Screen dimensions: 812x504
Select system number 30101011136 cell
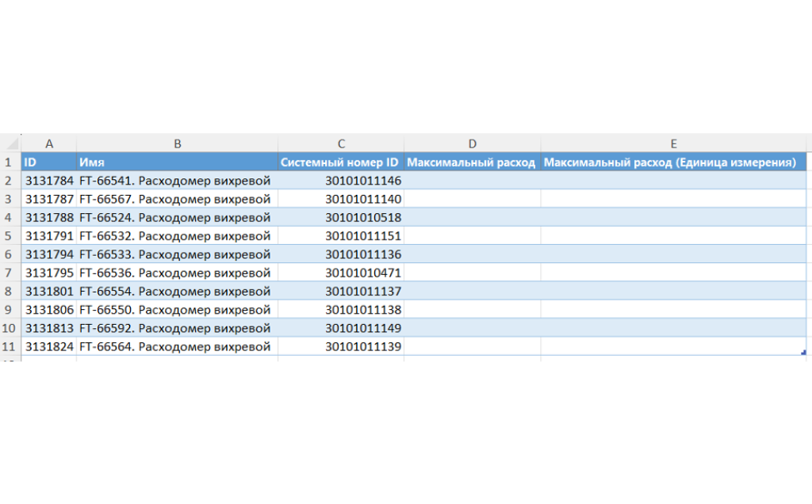tap(341, 254)
